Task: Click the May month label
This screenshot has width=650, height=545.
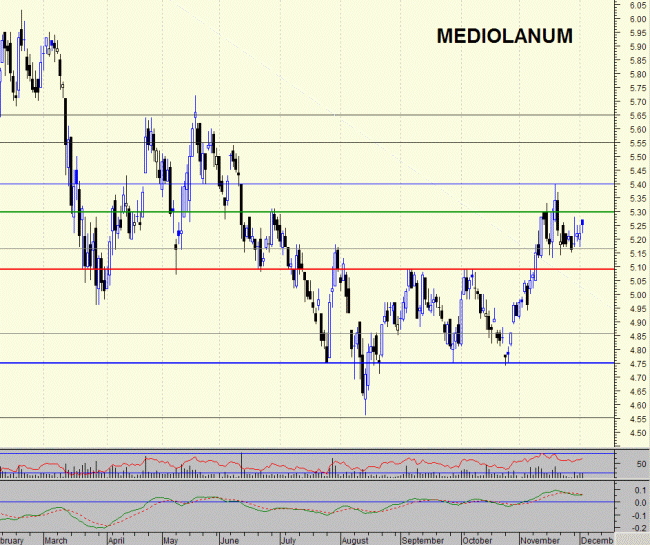Action: point(170,540)
